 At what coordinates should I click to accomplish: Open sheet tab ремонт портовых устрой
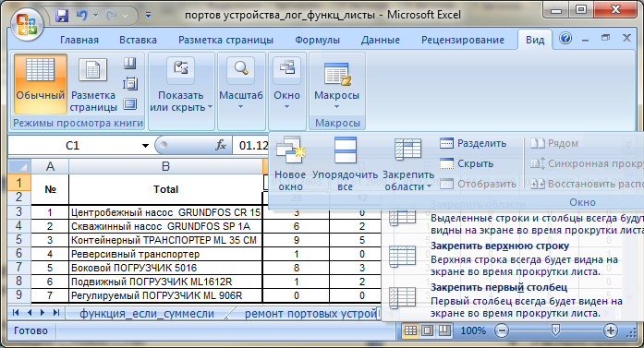310,314
